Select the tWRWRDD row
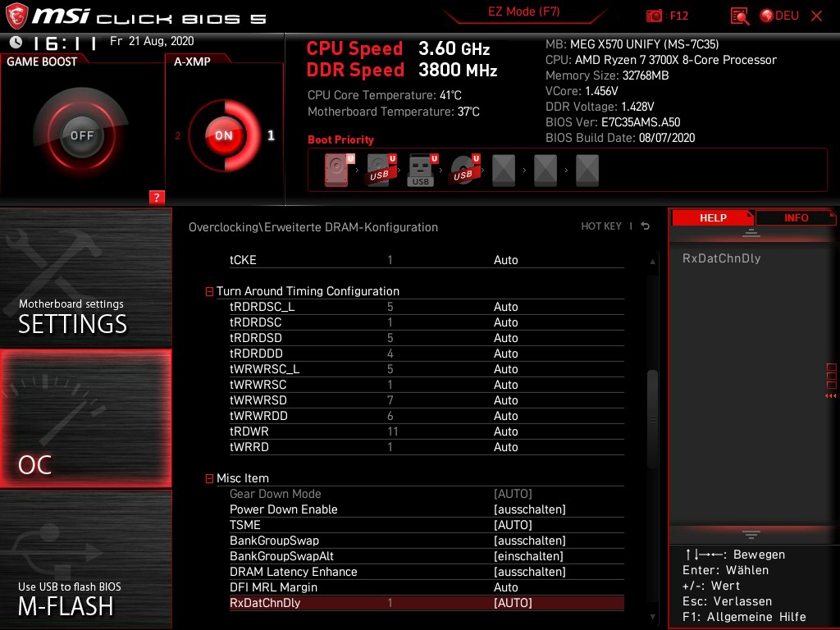Viewport: 840px width, 630px height. pos(427,416)
